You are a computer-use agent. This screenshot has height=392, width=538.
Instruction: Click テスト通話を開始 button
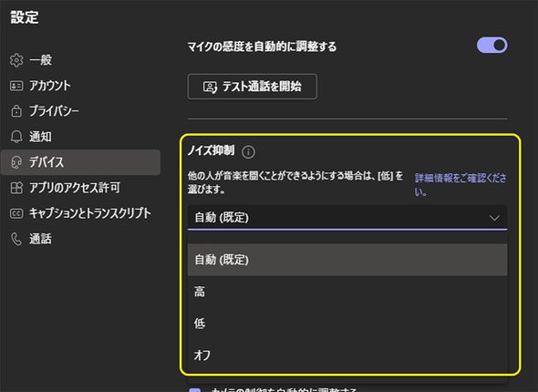tap(253, 87)
